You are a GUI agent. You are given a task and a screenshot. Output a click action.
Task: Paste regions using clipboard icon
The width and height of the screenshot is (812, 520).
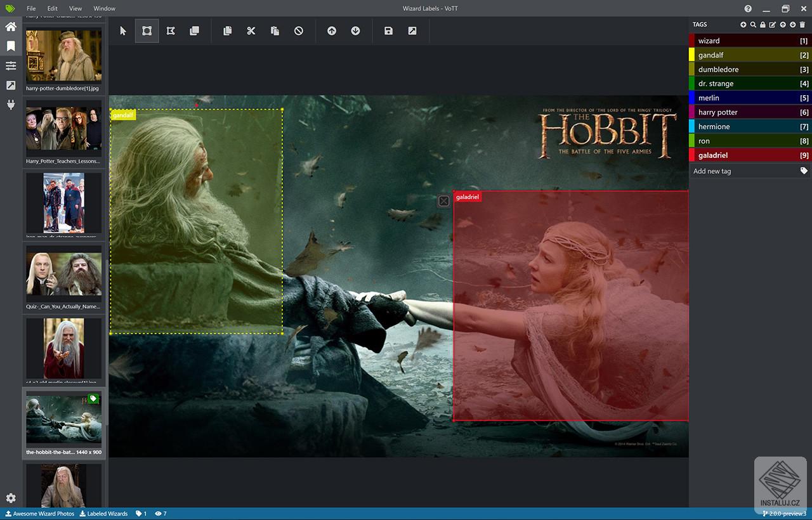coord(275,30)
